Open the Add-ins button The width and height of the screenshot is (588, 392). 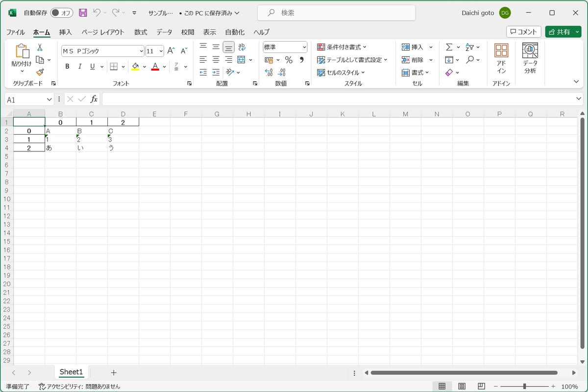click(x=501, y=58)
